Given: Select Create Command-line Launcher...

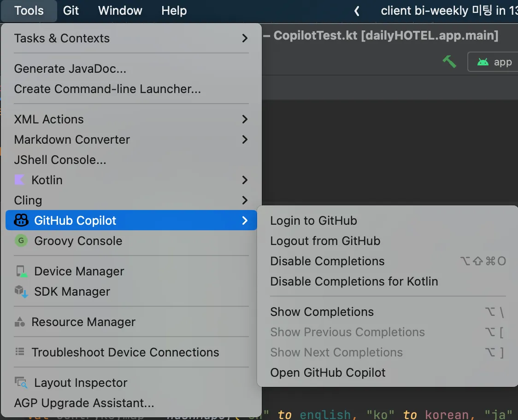Looking at the screenshot, I should point(131,89).
